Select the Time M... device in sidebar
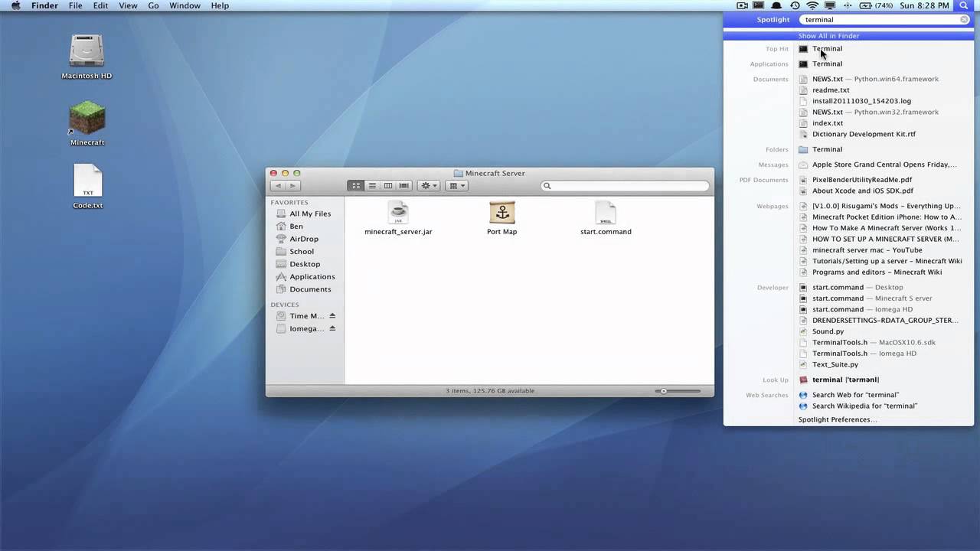The image size is (980, 551). click(x=306, y=316)
